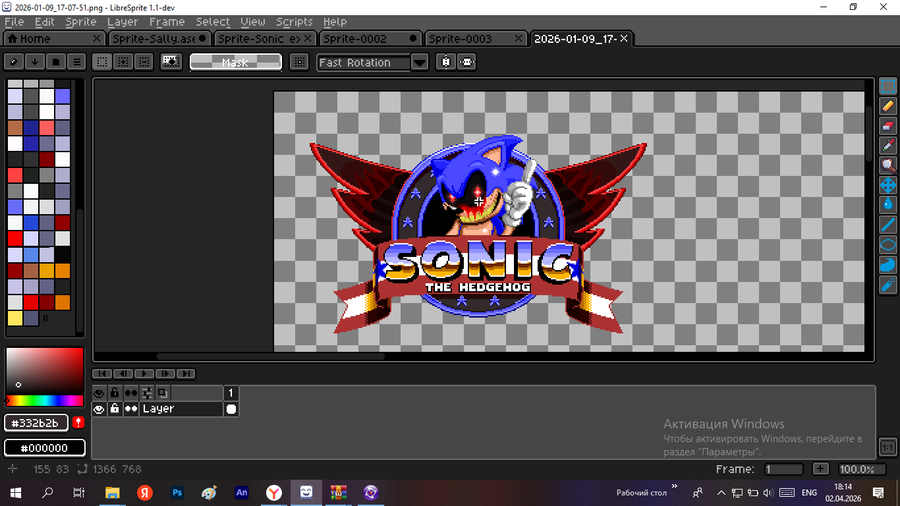Image resolution: width=900 pixels, height=506 pixels.
Task: Toggle the lock on Layer row
Action: tap(115, 409)
